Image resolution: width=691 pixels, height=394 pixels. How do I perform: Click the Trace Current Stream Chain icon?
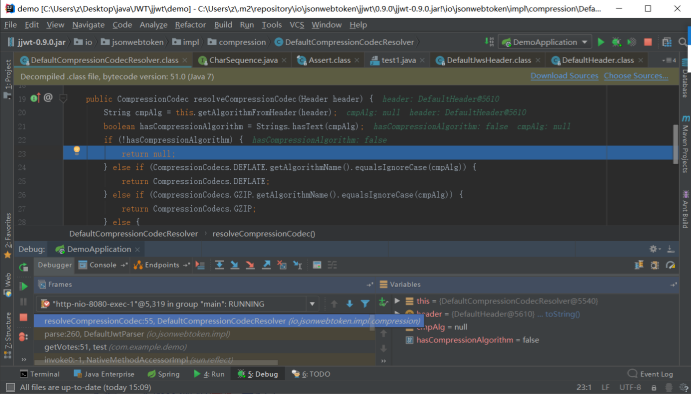click(x=332, y=265)
